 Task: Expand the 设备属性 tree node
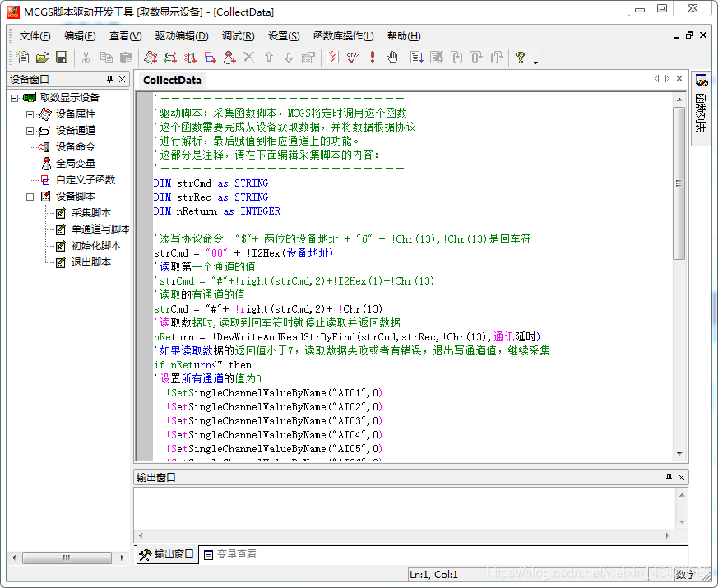point(30,114)
